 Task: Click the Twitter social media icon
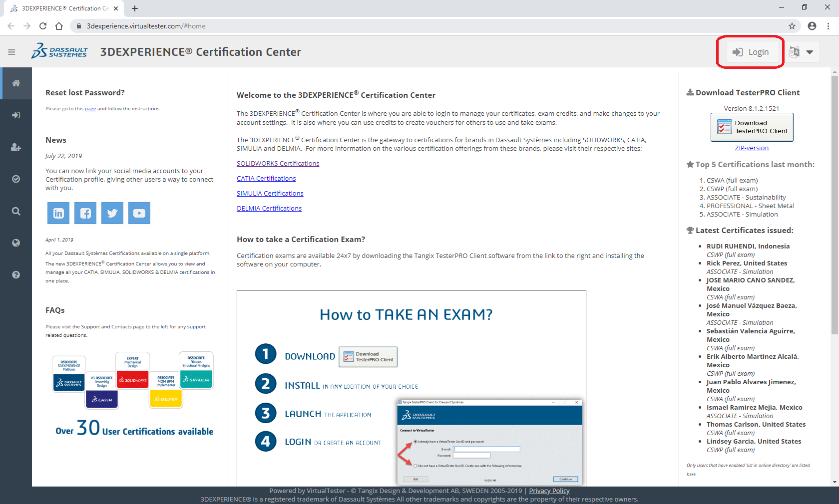click(112, 213)
